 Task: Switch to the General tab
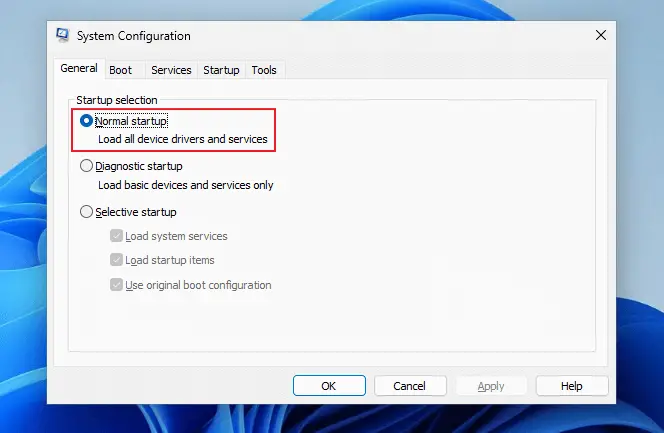[79, 69]
